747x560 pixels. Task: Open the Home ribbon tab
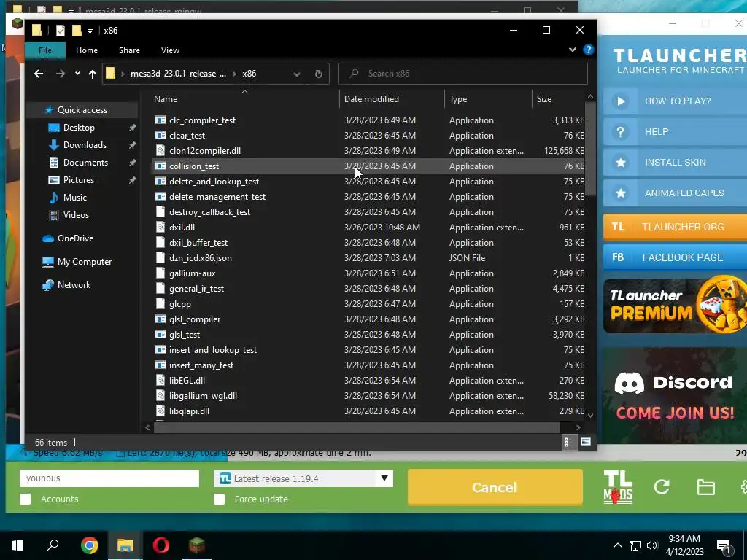coord(87,50)
